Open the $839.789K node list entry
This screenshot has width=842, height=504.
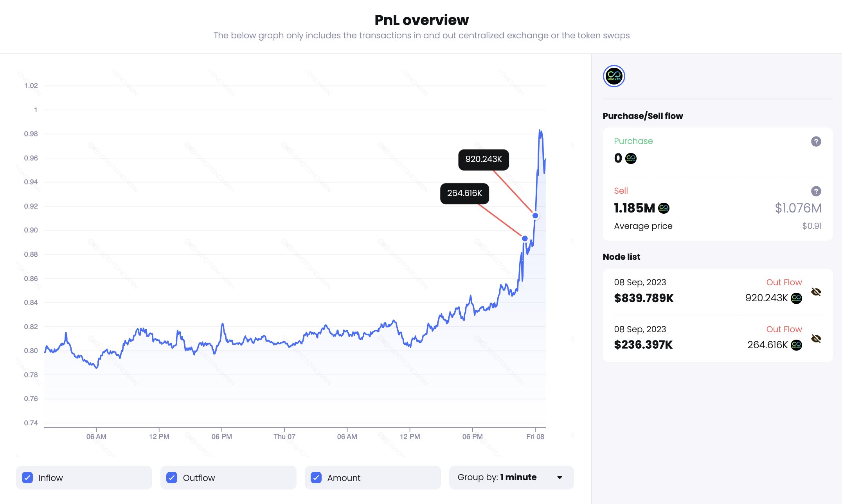[x=644, y=298]
